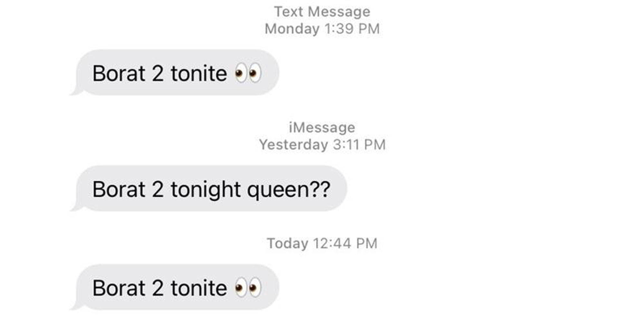Select the 'Monday 1:39 PM' timestamp
This screenshot has width=644, height=322.
click(322, 29)
